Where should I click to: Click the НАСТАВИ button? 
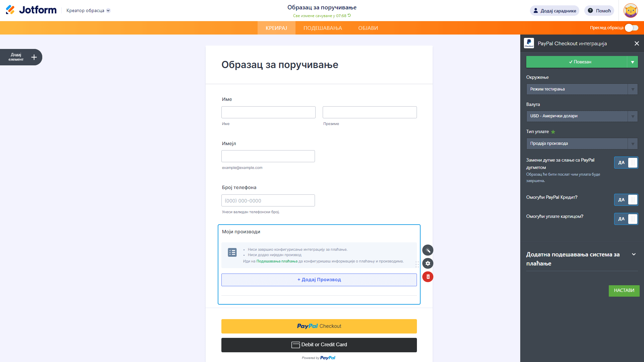click(x=624, y=291)
